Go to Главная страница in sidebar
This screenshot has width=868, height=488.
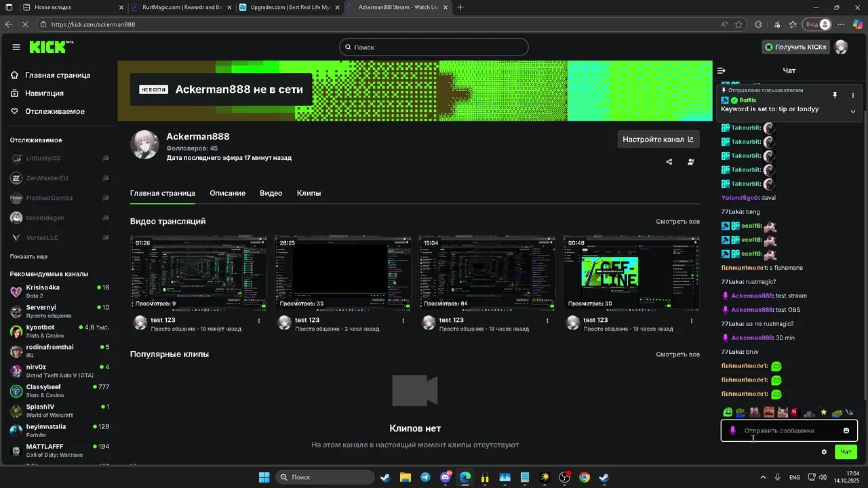pyautogui.click(x=58, y=75)
